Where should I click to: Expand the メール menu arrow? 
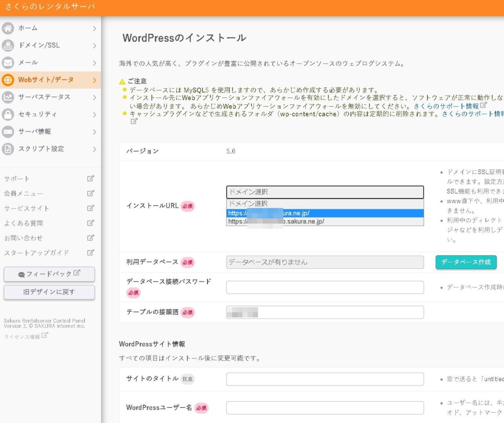coord(94,63)
